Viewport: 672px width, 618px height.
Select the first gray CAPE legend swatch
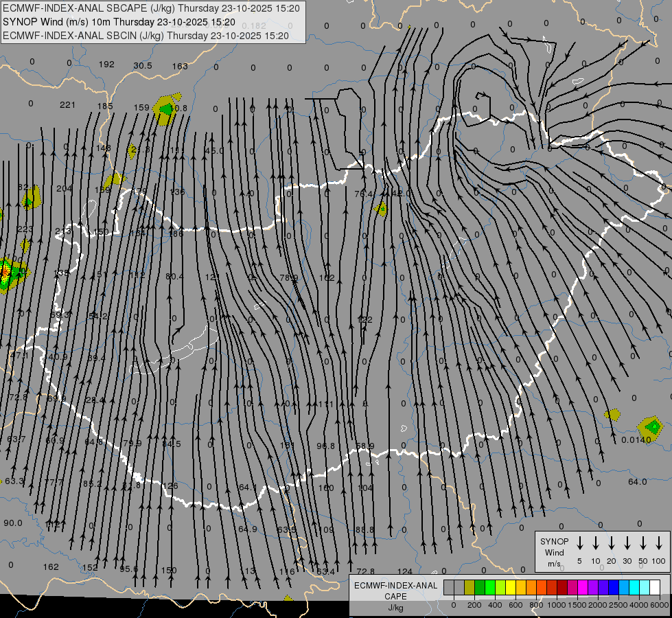449,588
